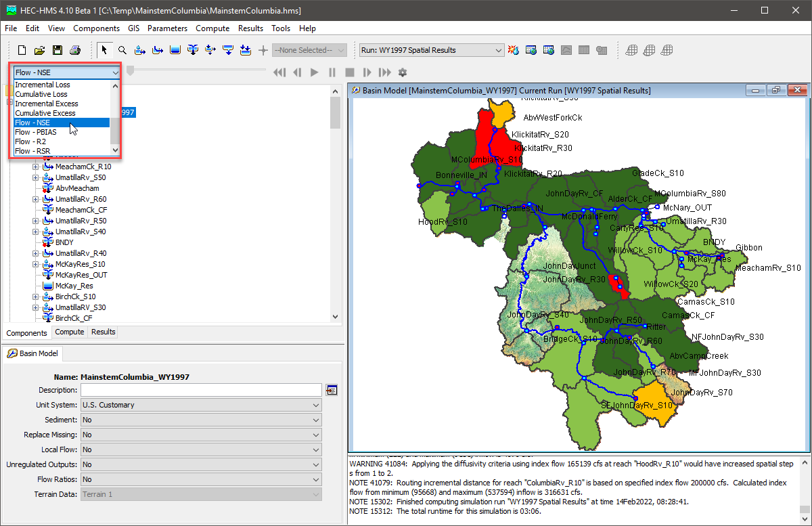Viewport: 812px width, 526px height.
Task: Open the None Selected dropdown
Action: tap(310, 50)
